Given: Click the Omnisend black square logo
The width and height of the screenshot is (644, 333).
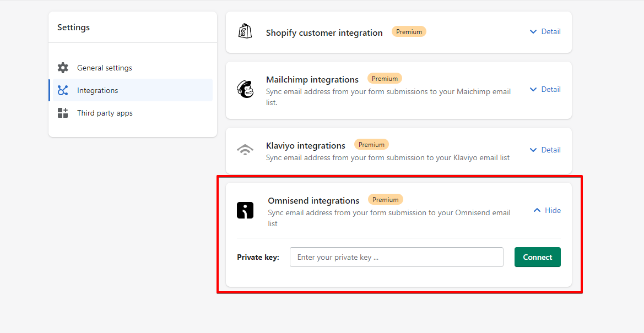Looking at the screenshot, I should point(245,210).
